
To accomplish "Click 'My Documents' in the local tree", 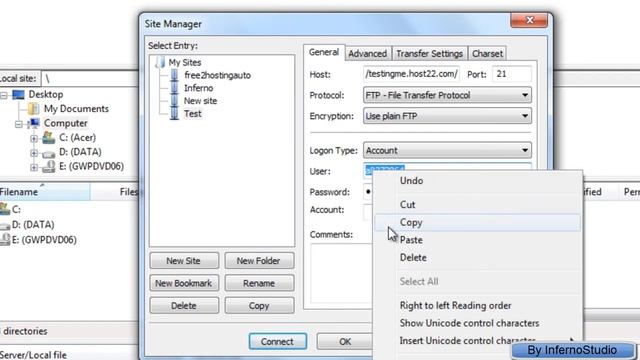I will pyautogui.click(x=76, y=109).
